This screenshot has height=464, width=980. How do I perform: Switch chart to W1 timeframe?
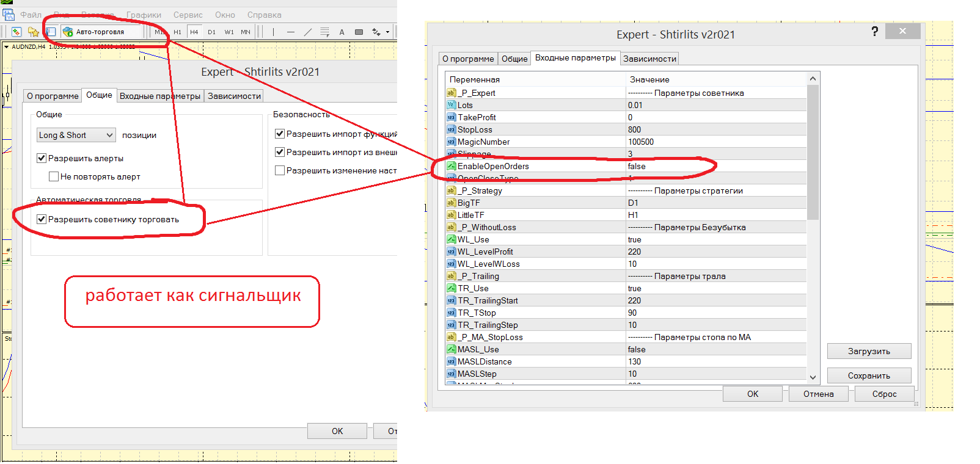[x=229, y=32]
